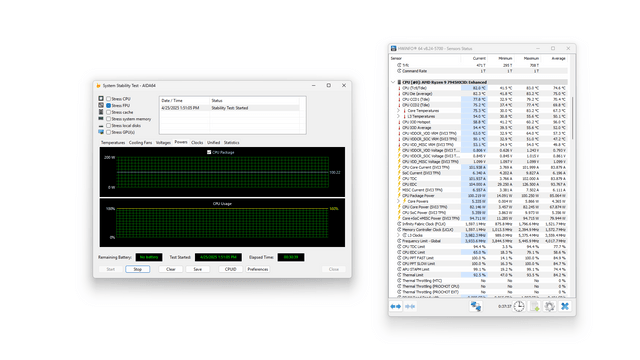This screenshot has width=640, height=360.
Task: Click the Stop button in AIDA64
Action: point(138,269)
